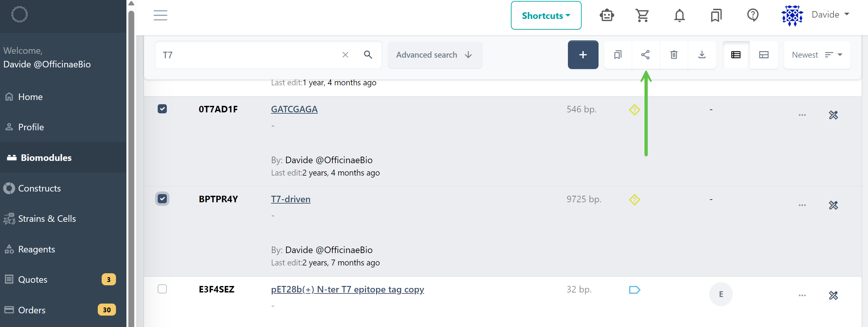The height and width of the screenshot is (327, 868).
Task: Open the hamburger menu to toggle sidebar
Action: 160,16
